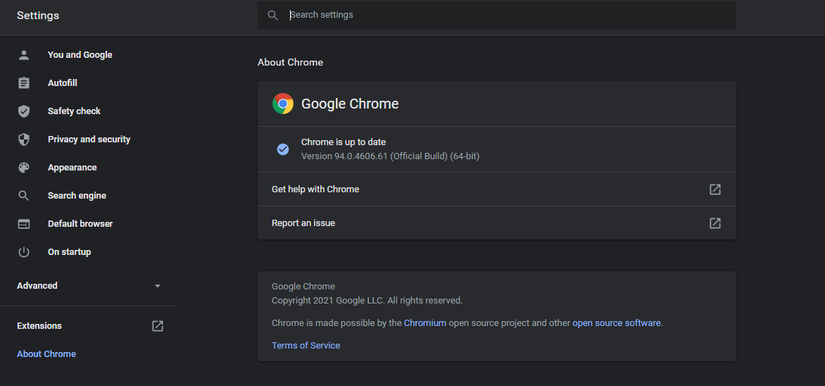
Task: Open Extensions from the sidebar
Action: tap(39, 326)
